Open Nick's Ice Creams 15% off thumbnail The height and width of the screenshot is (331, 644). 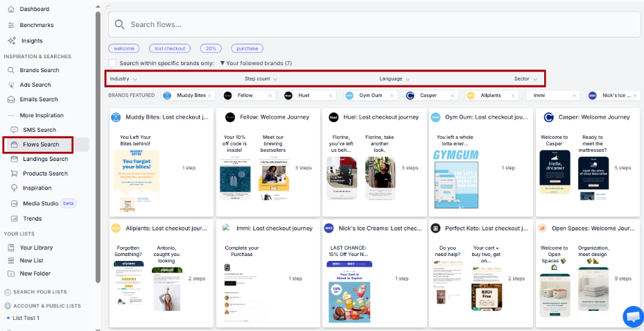(x=348, y=291)
